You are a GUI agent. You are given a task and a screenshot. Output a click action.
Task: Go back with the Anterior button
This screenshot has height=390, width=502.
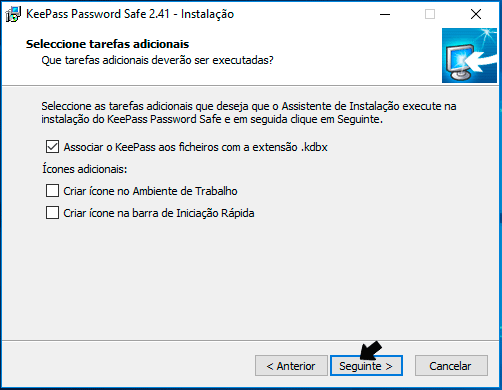point(291,366)
